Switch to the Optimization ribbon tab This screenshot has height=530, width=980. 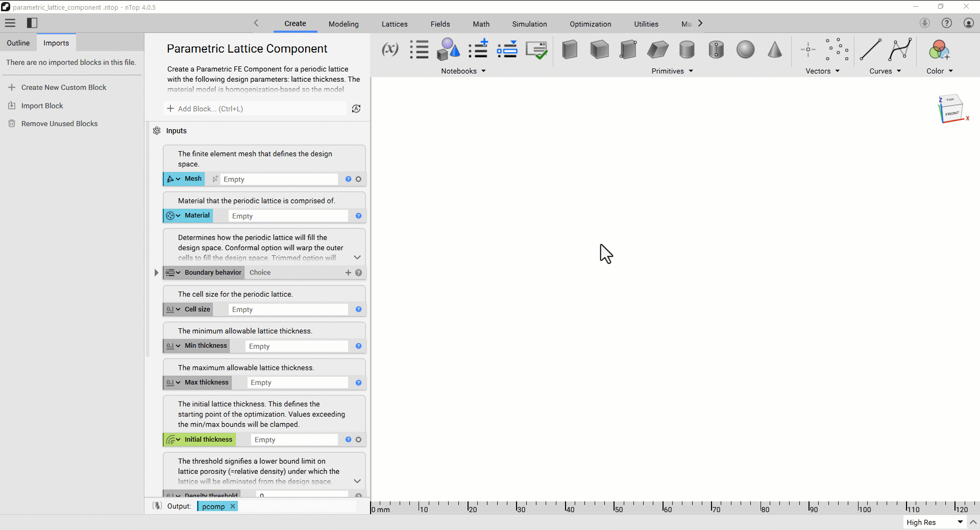[x=590, y=24]
